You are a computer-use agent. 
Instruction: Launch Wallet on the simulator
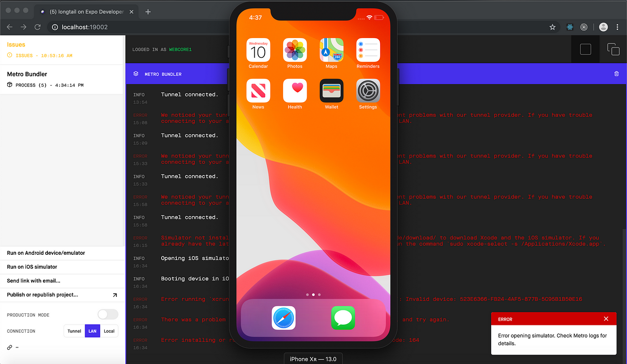[x=331, y=90]
